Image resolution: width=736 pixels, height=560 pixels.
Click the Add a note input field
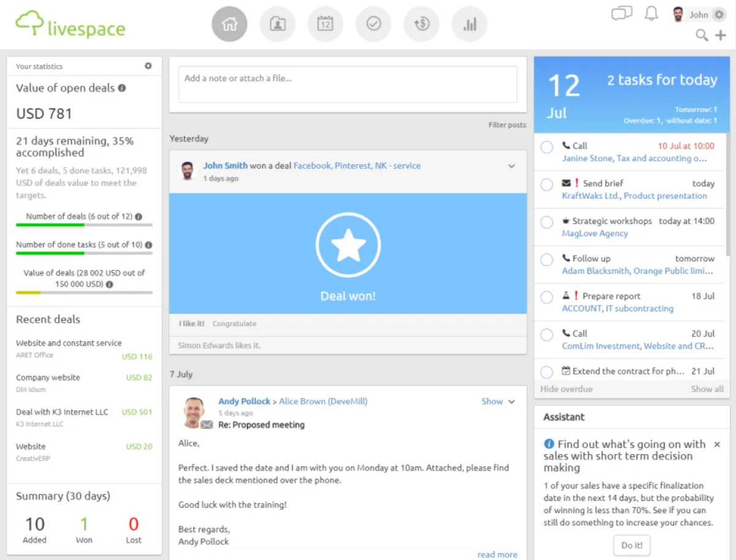coord(348,85)
